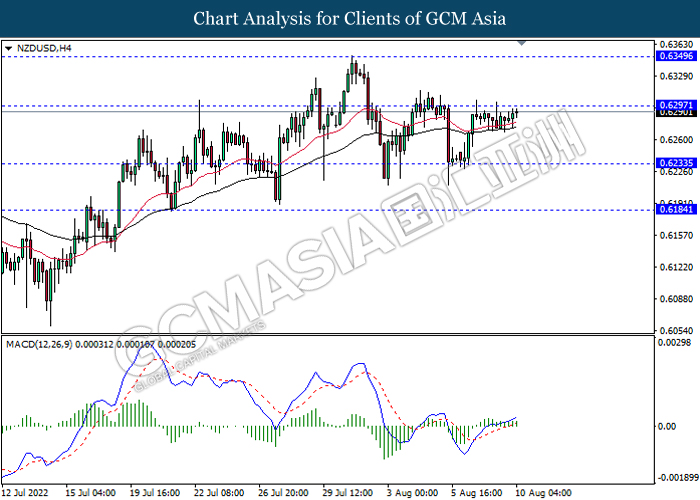Click the 5 Aug 16:00 time label
The image size is (700, 500).
[477, 493]
